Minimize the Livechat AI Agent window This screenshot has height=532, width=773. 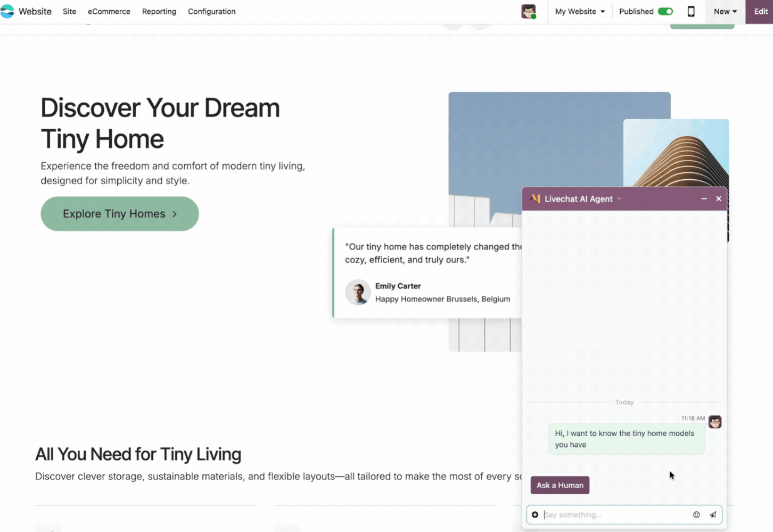pyautogui.click(x=704, y=198)
